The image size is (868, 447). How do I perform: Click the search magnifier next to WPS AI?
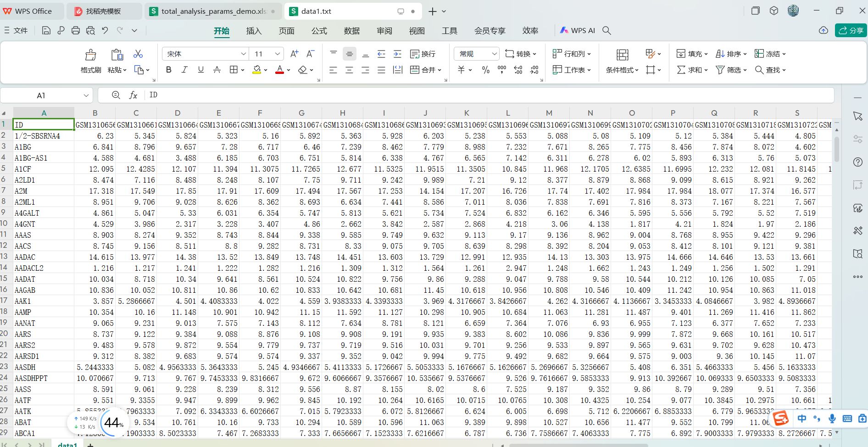coord(606,30)
